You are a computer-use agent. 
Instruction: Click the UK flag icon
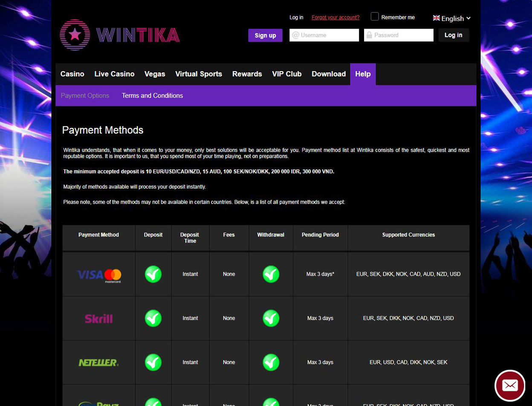coord(436,18)
